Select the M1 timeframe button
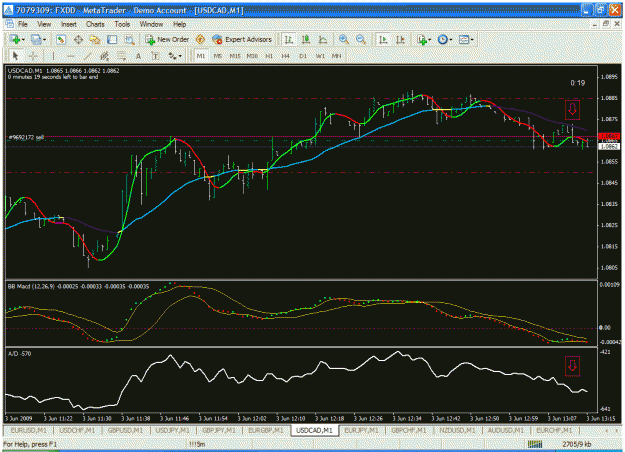The height and width of the screenshot is (452, 625). 201,56
